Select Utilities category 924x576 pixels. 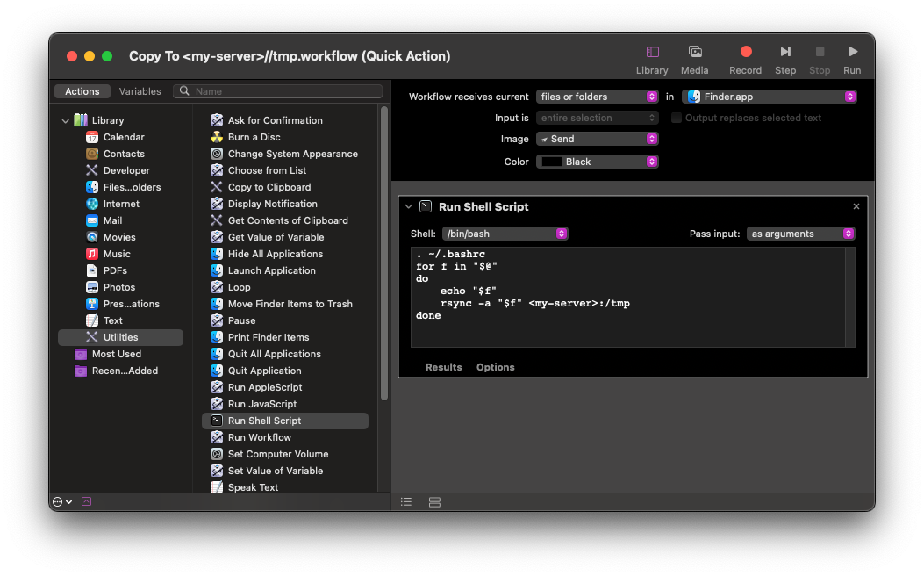tap(121, 337)
